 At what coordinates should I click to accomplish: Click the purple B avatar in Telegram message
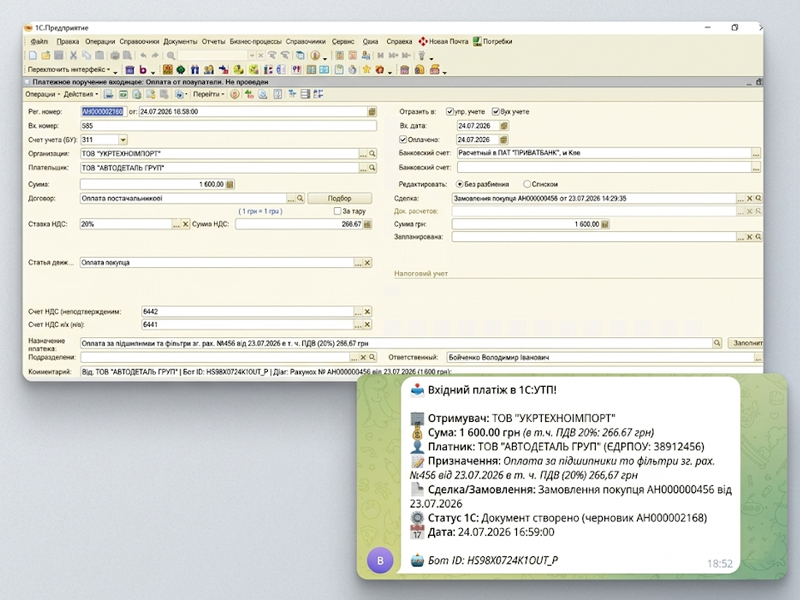(x=380, y=560)
